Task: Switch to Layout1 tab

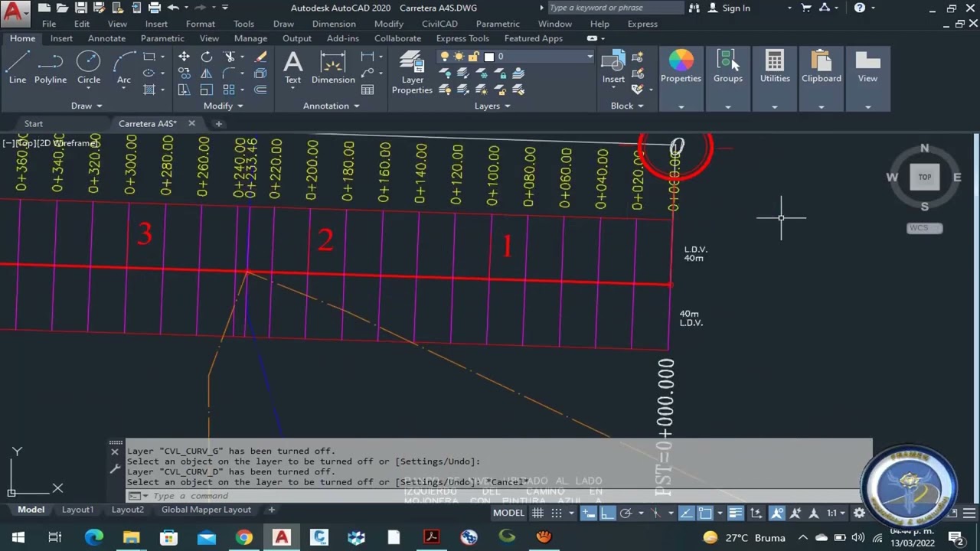Action: coord(77,510)
